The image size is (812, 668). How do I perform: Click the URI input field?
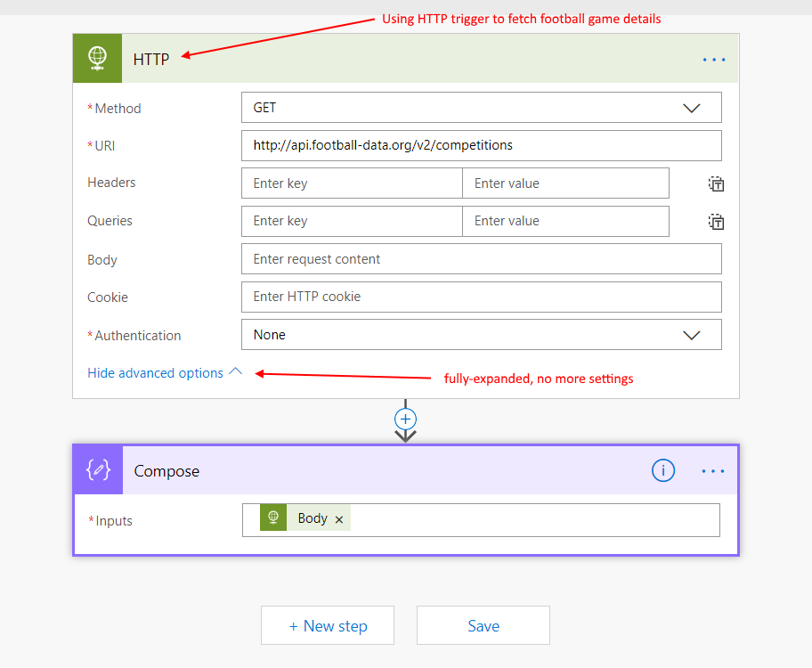click(x=481, y=145)
